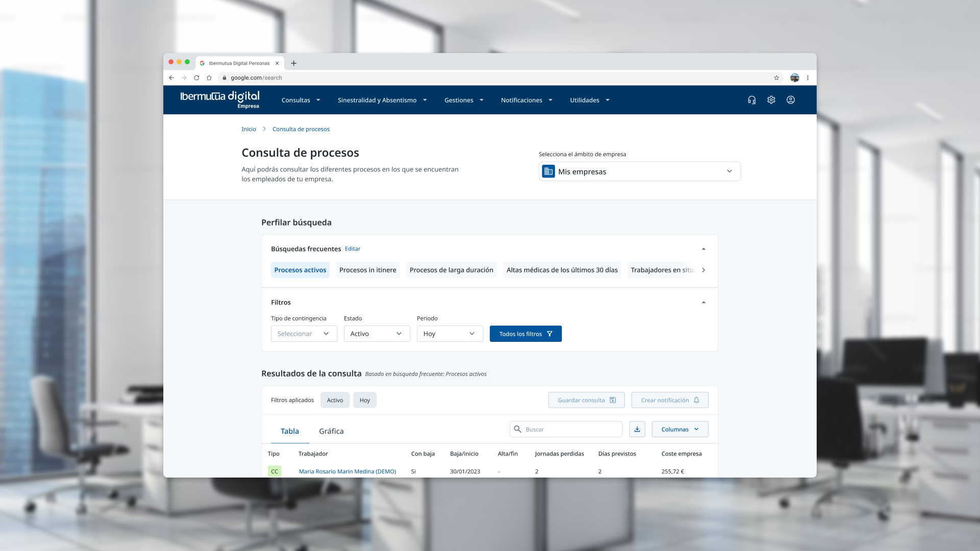
Task: Open Tipo de contingencia Seleccionar dropdown
Action: (x=304, y=334)
